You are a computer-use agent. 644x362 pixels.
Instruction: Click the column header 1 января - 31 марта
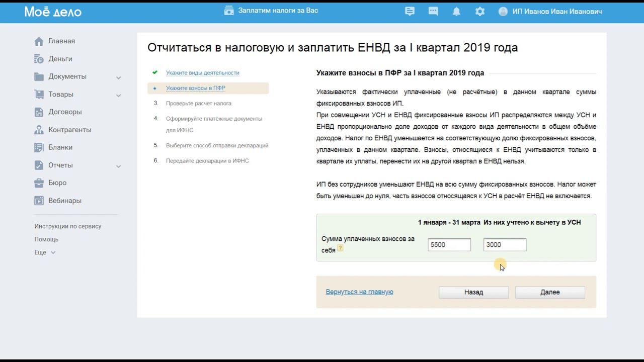448,222
